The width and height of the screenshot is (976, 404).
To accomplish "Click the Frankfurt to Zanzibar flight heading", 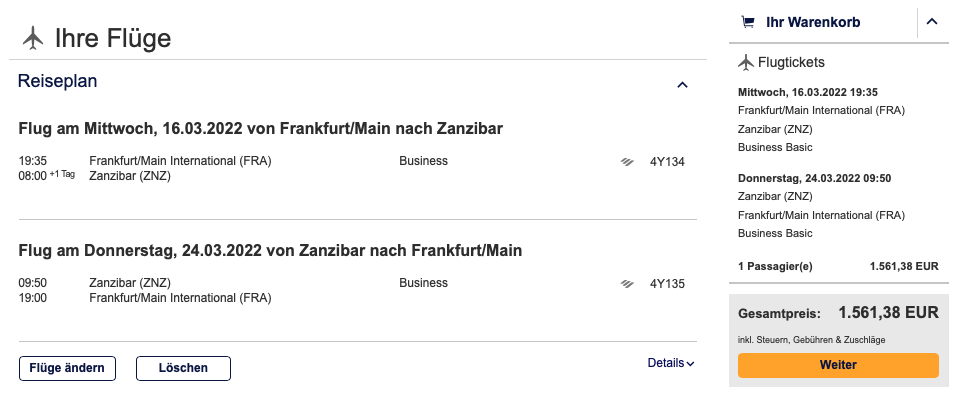I will point(260,128).
